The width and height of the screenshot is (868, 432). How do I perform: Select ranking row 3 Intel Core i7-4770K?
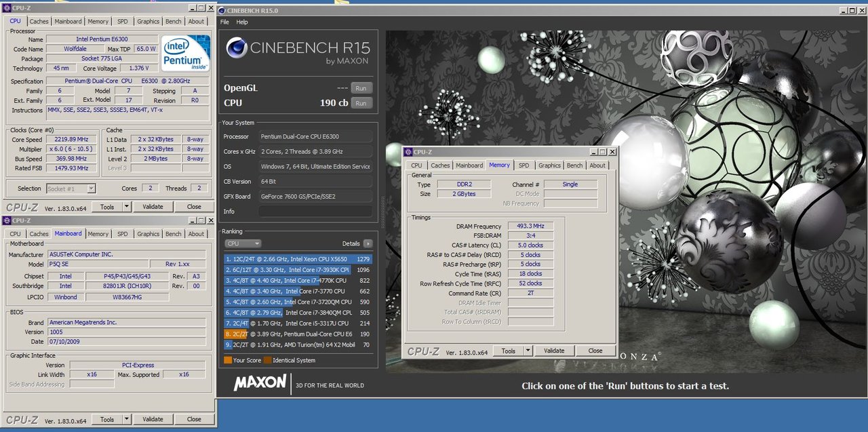pos(298,280)
